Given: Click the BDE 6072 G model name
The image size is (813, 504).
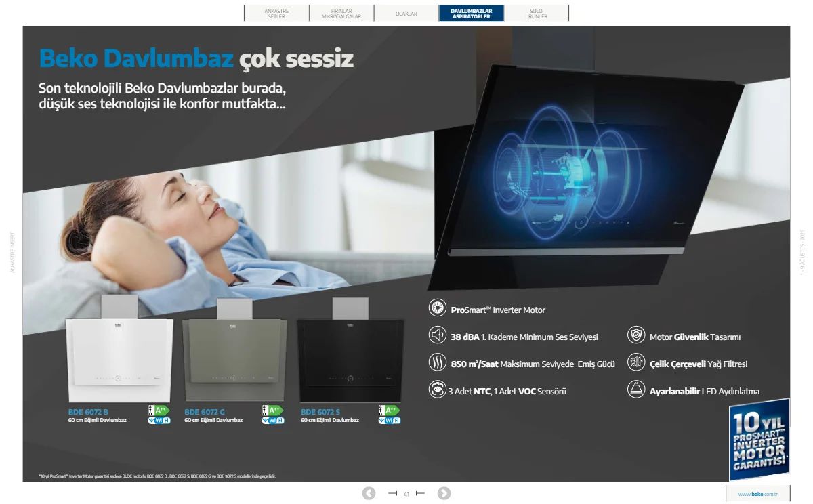Looking at the screenshot, I should [x=205, y=412].
